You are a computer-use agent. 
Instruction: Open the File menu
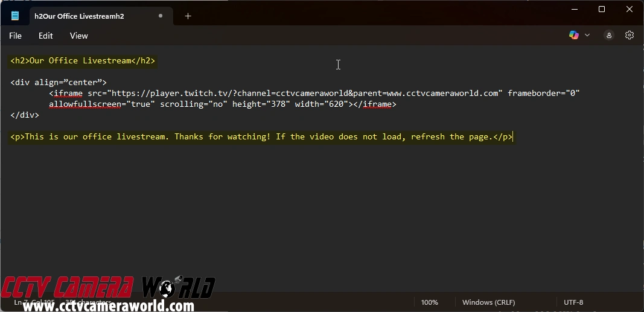click(15, 36)
